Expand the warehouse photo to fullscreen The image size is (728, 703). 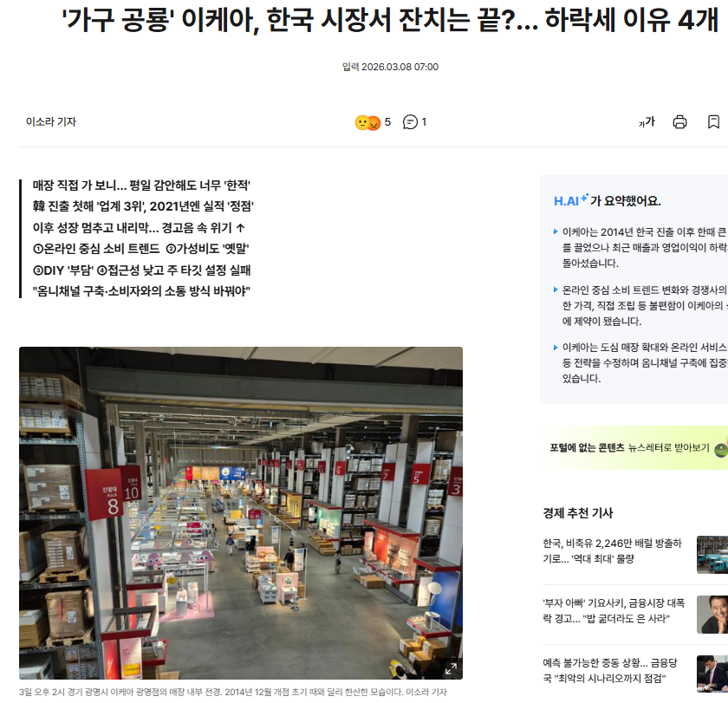(451, 668)
